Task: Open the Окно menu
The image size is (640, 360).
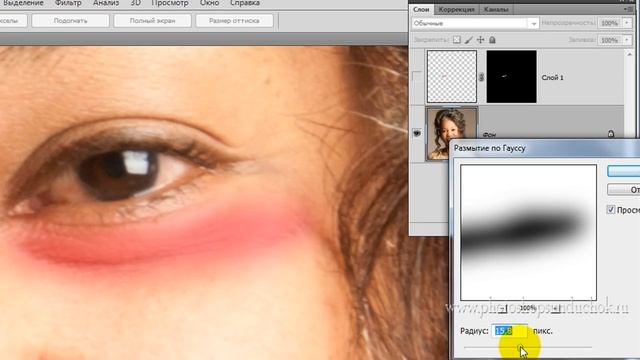Action: 209,3
